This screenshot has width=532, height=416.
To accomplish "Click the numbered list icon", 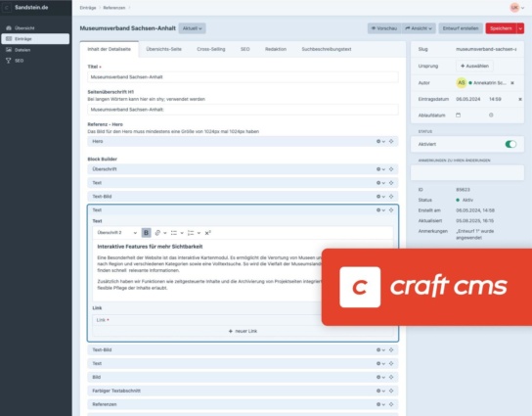I will click(x=191, y=233).
